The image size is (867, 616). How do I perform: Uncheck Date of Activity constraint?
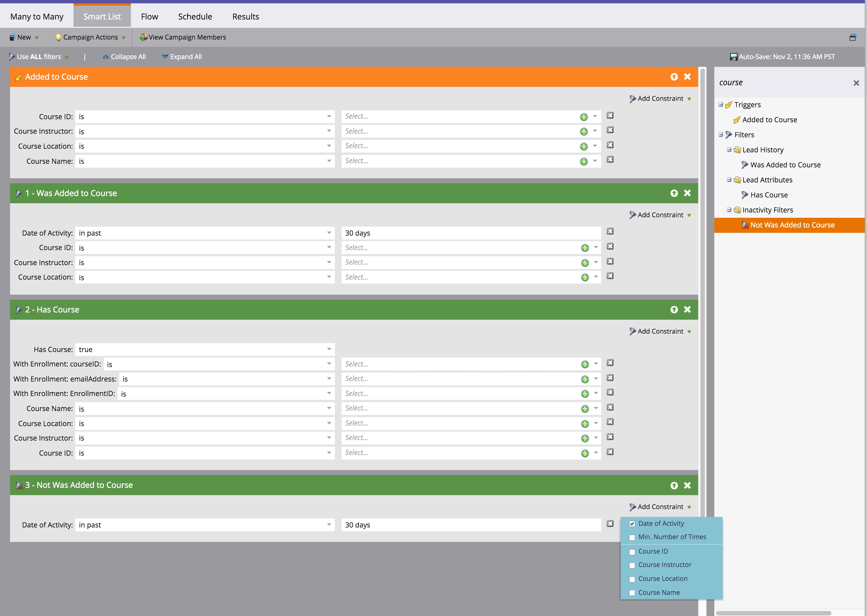coord(632,524)
